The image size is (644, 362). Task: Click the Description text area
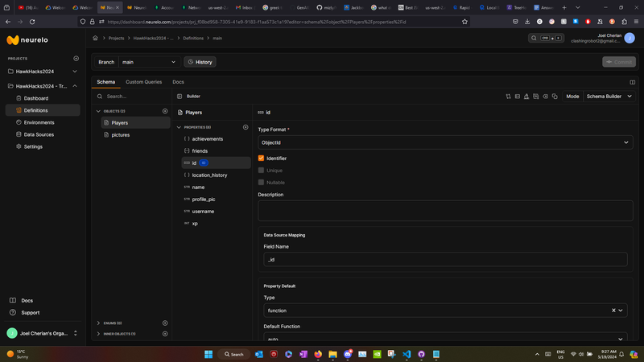click(x=445, y=211)
